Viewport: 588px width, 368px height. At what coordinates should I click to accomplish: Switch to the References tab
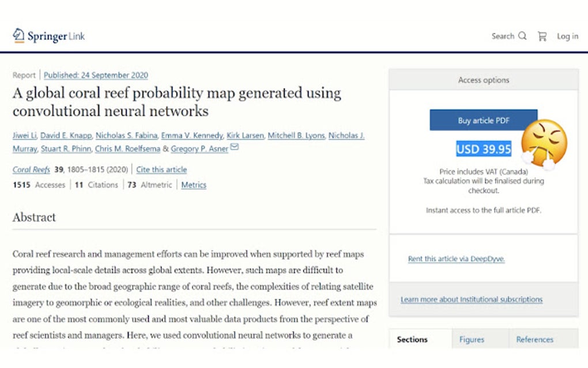point(534,339)
